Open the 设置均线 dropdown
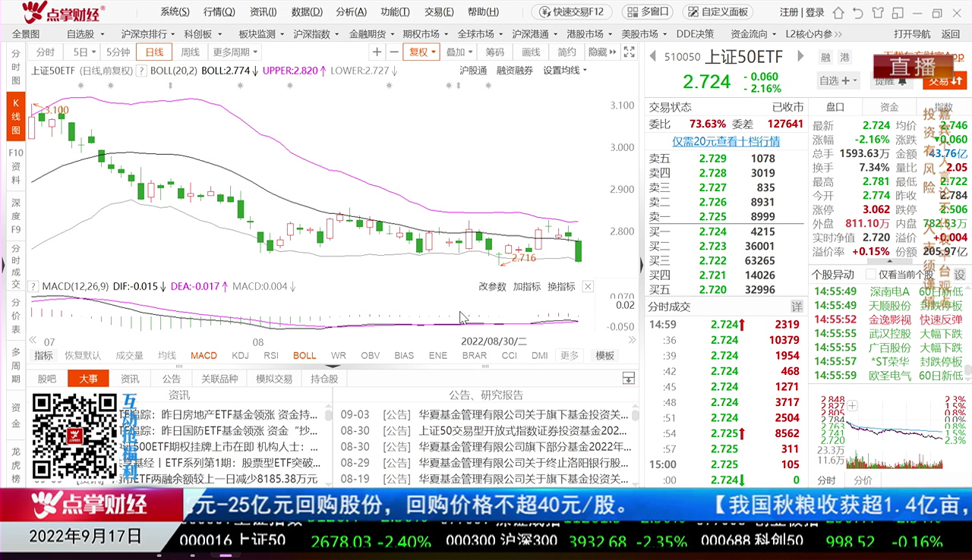 coord(565,71)
